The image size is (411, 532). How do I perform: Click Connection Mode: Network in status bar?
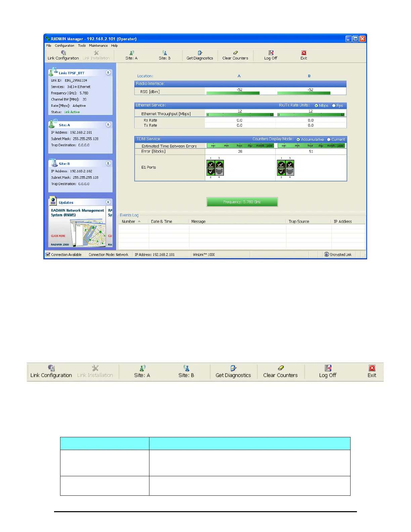pos(108,255)
